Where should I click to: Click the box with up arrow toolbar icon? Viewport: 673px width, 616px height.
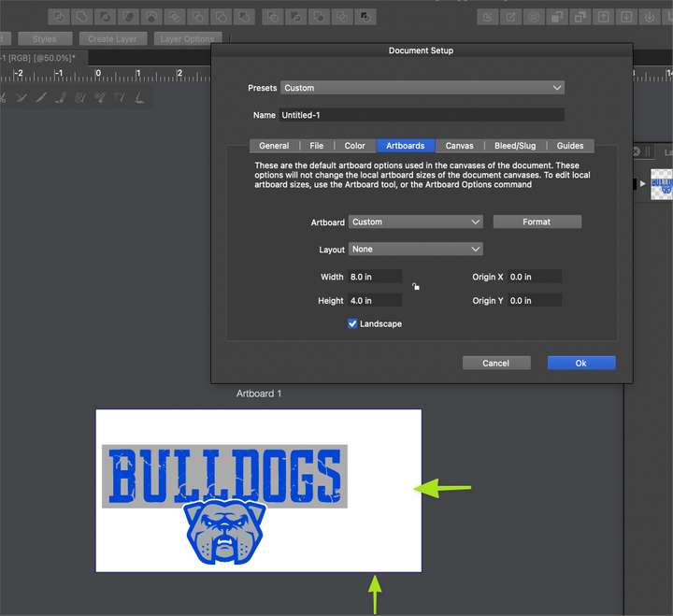(x=603, y=17)
